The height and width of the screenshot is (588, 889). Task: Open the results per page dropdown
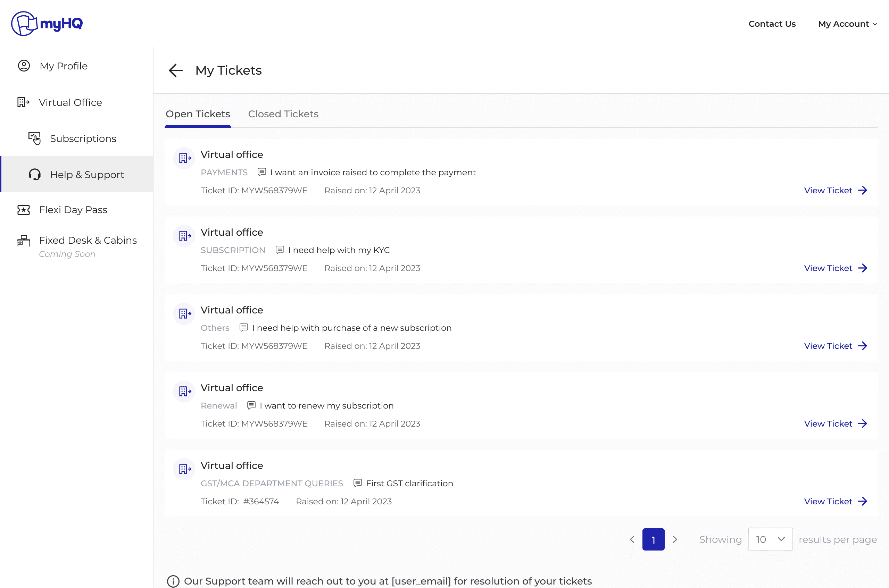770,539
